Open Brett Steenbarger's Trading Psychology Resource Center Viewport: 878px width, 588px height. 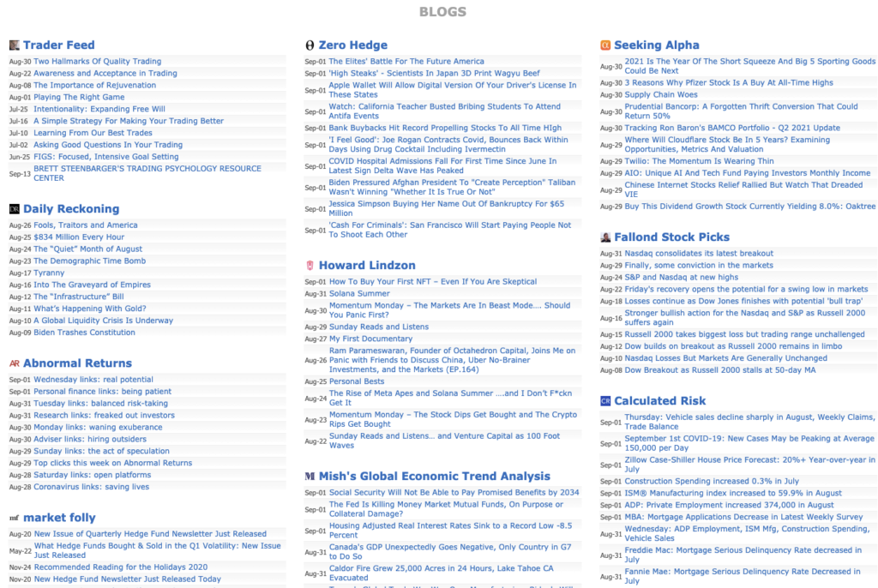tap(147, 173)
